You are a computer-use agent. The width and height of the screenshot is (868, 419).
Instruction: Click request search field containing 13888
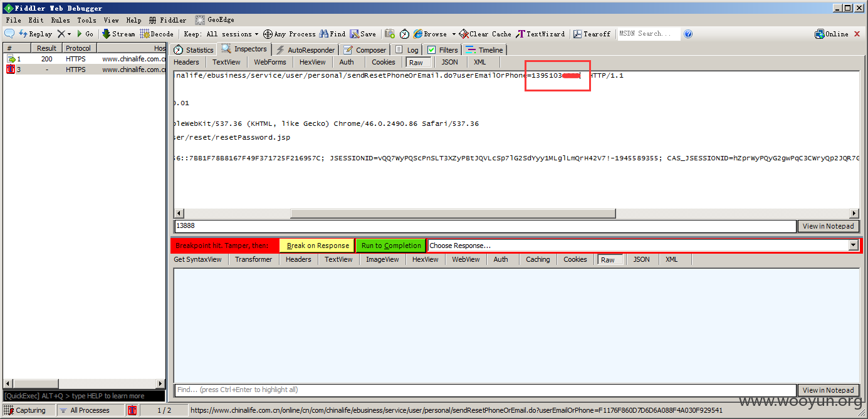(484, 226)
